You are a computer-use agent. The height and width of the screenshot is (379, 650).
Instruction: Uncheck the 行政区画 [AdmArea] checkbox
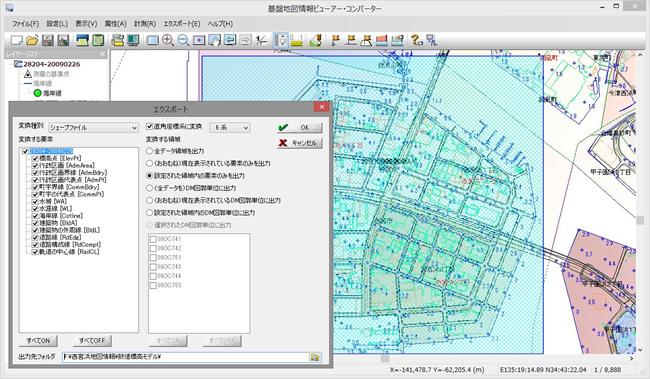[35, 165]
